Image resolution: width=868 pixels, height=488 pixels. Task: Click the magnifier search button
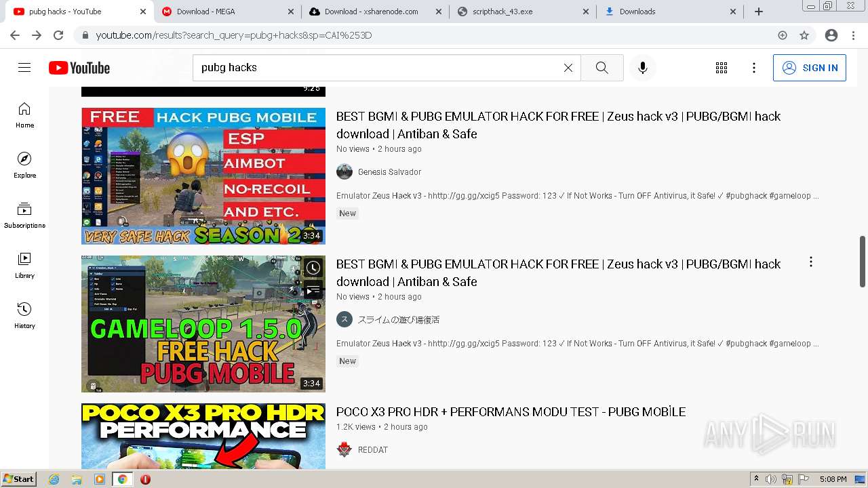(602, 68)
